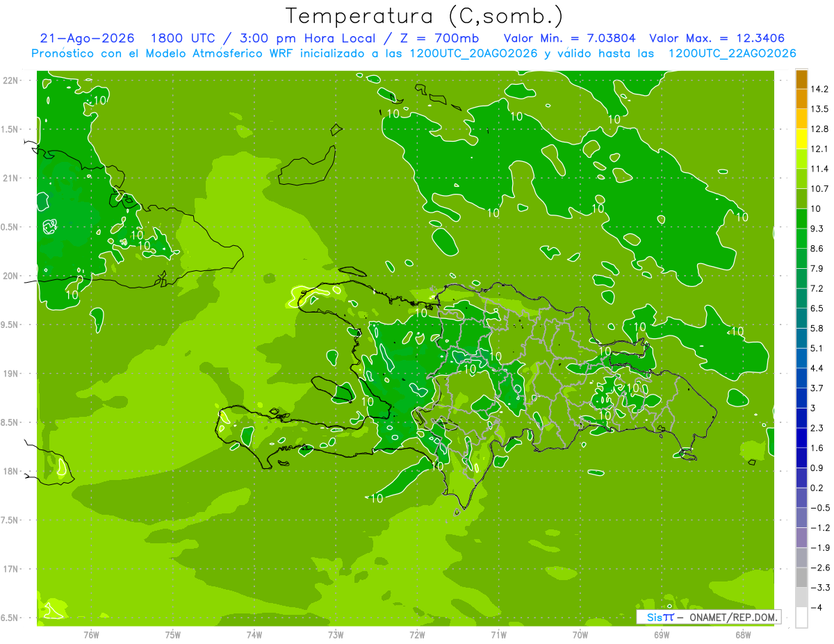Click the dark orange swatch above 14.2

pyautogui.click(x=801, y=79)
